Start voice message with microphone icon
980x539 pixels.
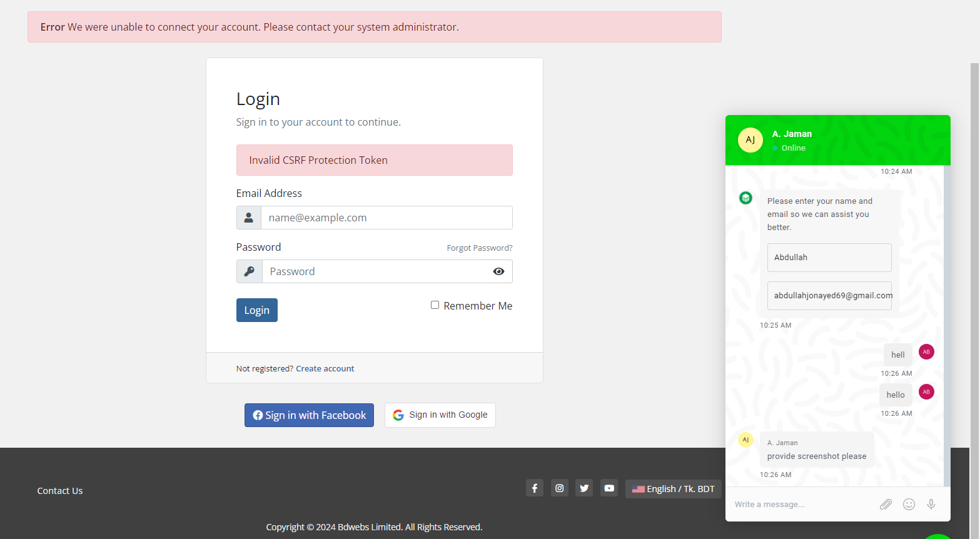click(x=931, y=504)
